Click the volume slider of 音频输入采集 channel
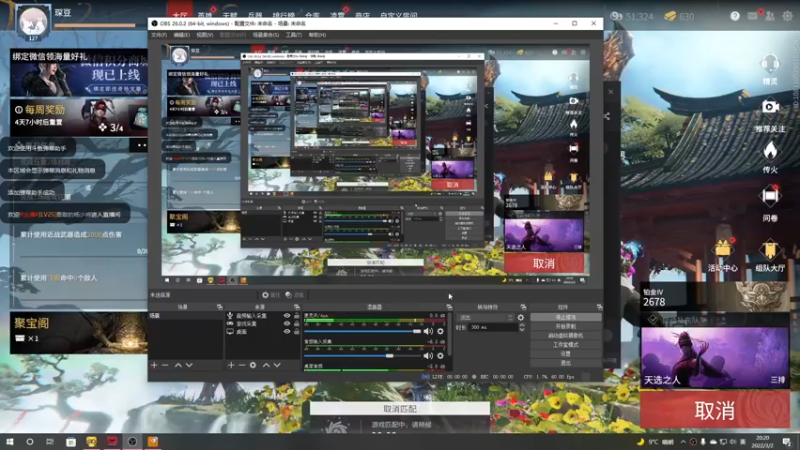Image resolution: width=800 pixels, height=450 pixels. point(362,356)
